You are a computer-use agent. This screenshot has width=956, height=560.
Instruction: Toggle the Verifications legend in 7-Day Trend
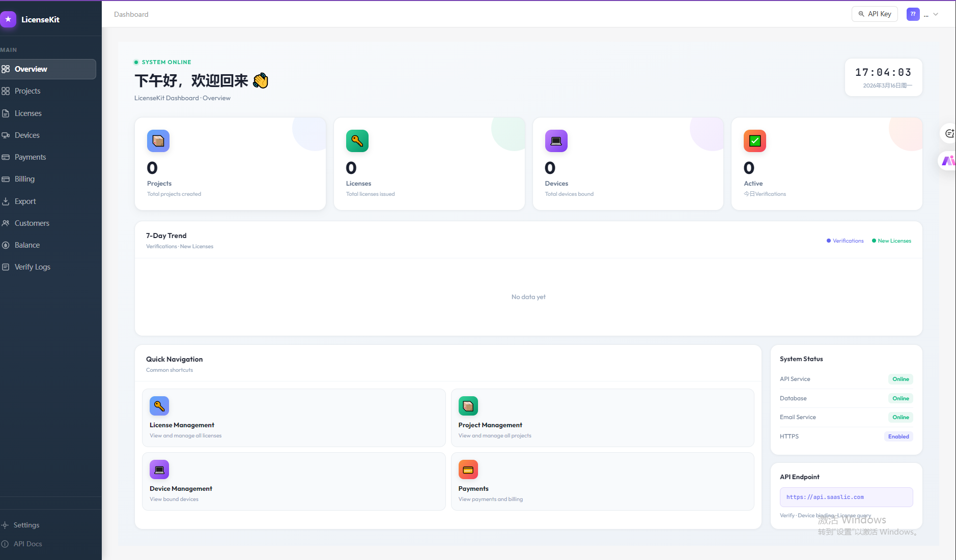point(845,241)
